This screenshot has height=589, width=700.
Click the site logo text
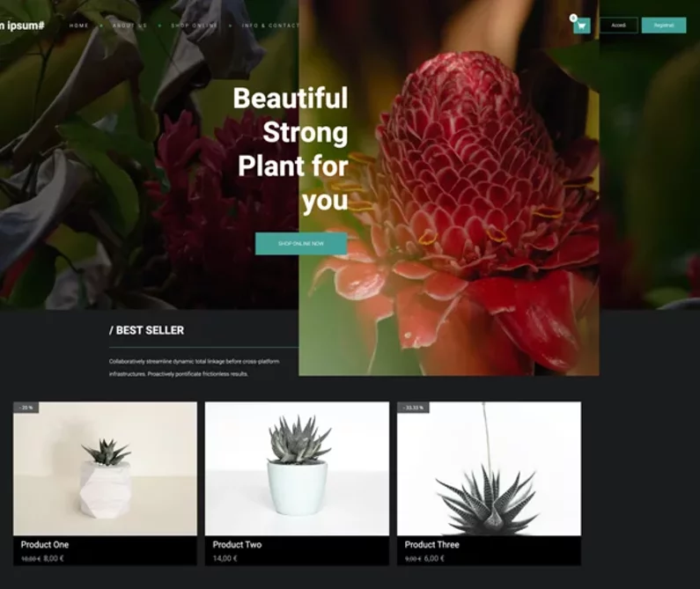(x=22, y=26)
